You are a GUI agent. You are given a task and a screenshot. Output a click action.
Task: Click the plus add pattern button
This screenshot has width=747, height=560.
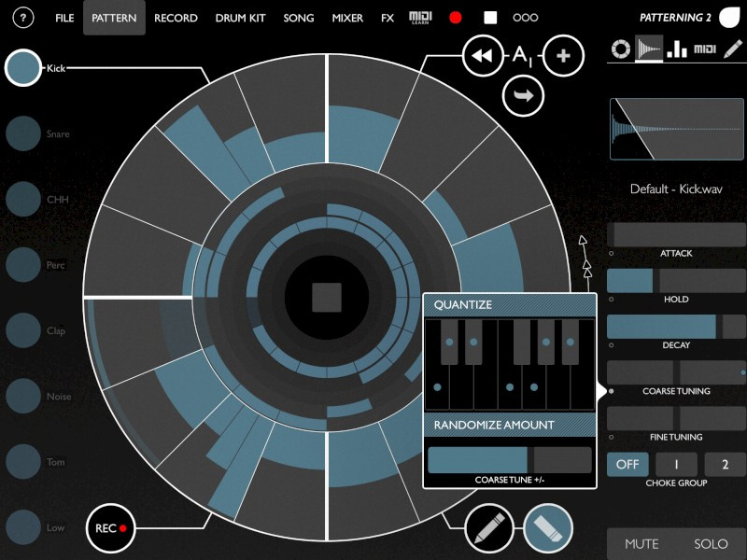(x=564, y=56)
